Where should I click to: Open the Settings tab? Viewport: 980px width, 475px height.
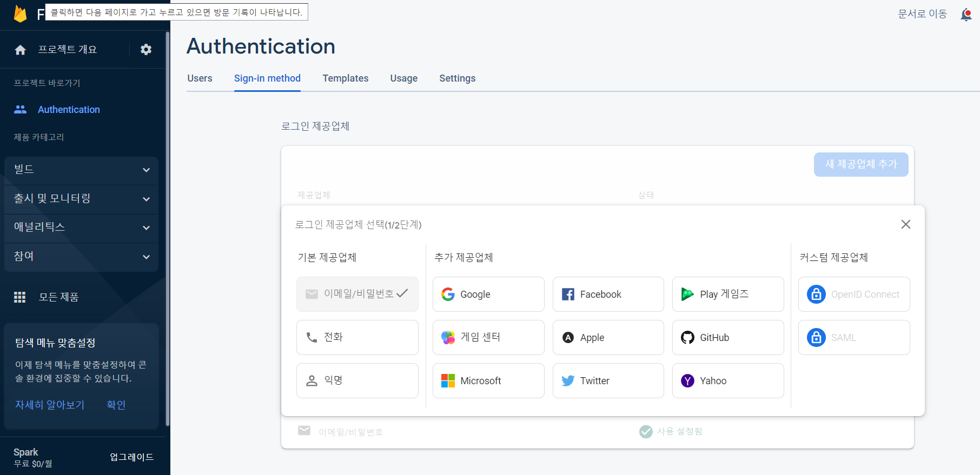tap(458, 78)
